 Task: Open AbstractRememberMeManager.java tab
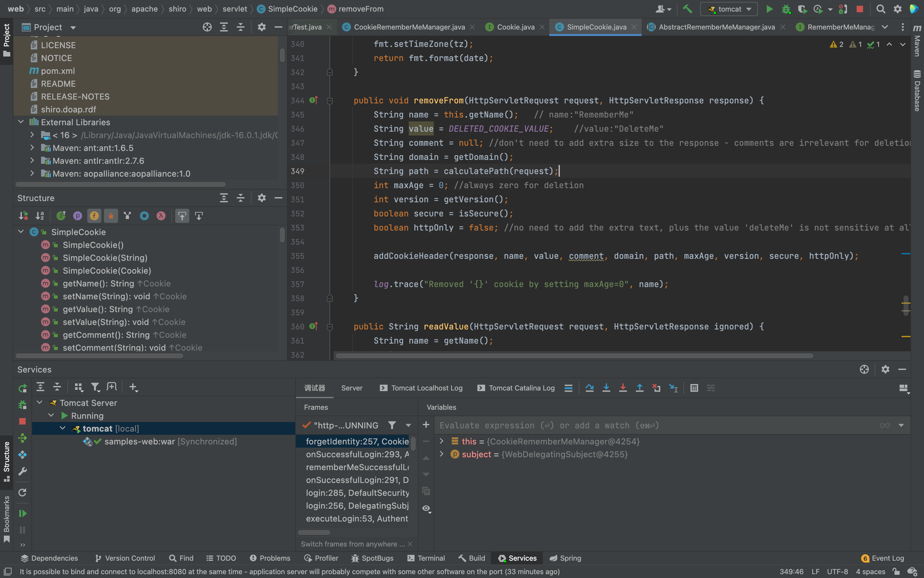[716, 27]
